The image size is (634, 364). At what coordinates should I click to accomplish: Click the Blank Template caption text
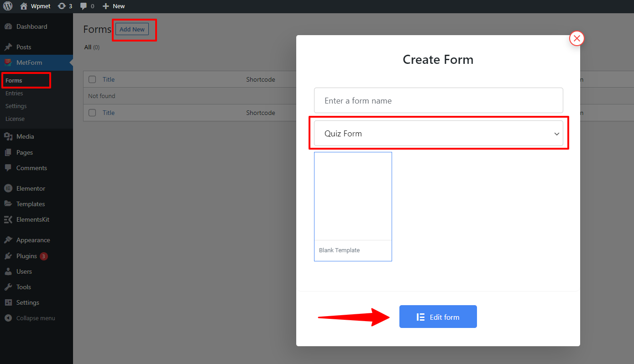coord(339,250)
